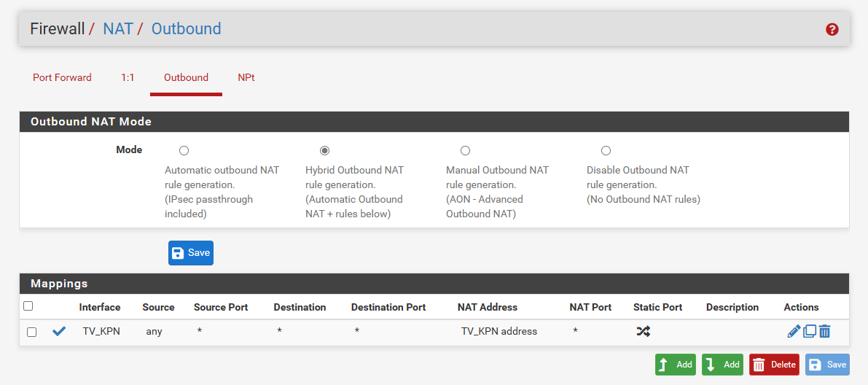
Task: Delete the TV_KPN mapping via the trash icon
Action: pos(824,331)
